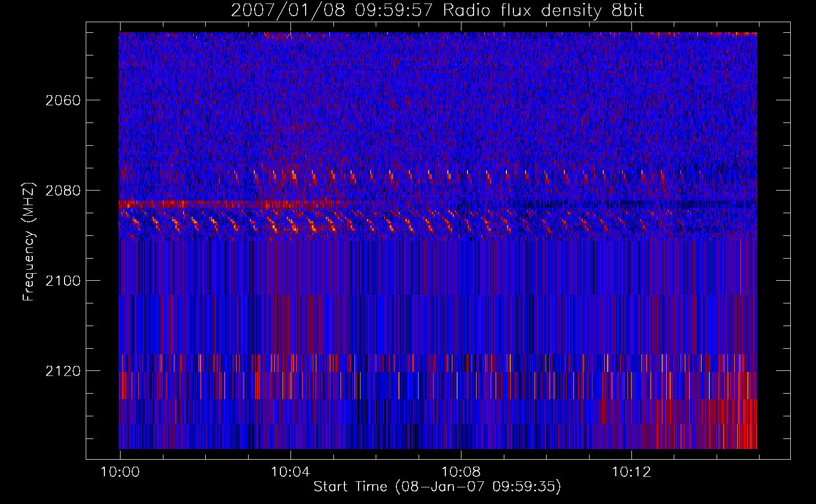
Task: Select the 2080 frequency axis label
Action: point(63,191)
